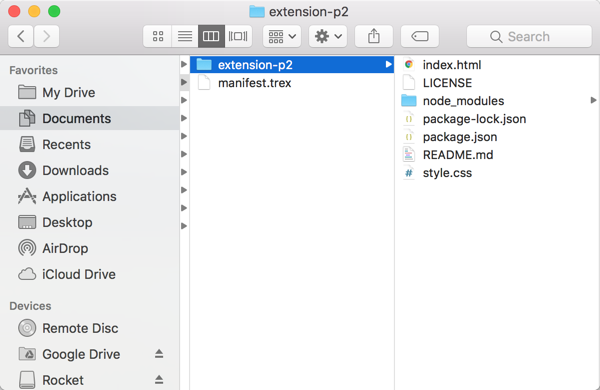The width and height of the screenshot is (600, 390).
Task: Open Applications in the sidebar
Action: point(90,196)
